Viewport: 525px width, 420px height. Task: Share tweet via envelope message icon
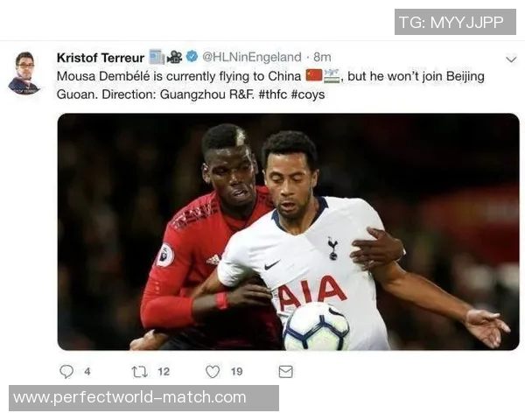point(285,371)
